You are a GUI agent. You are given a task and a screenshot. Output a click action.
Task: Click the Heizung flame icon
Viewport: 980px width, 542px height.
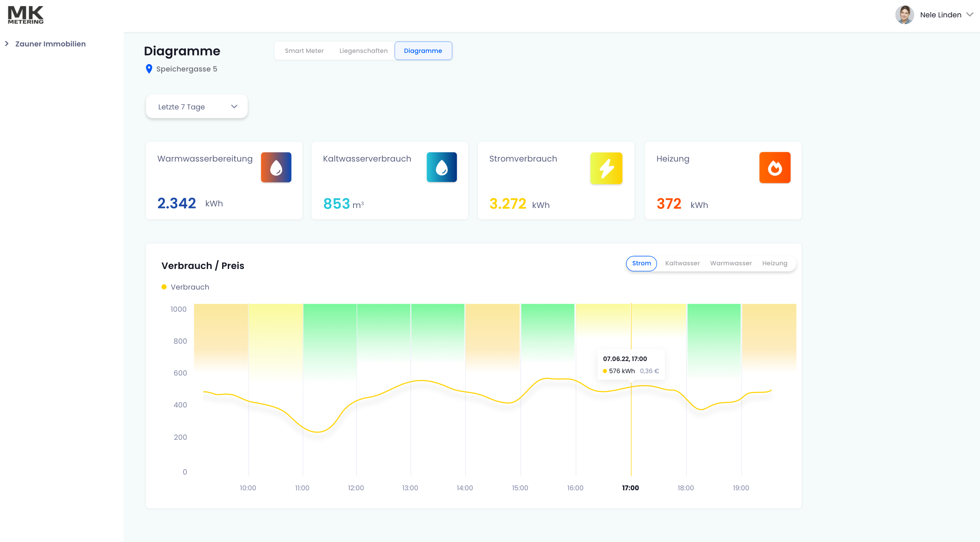774,168
